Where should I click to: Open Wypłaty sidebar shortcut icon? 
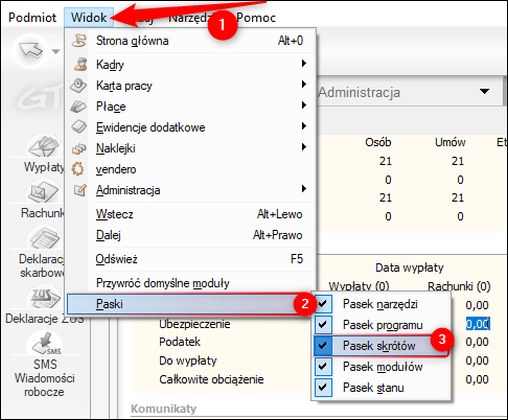pos(43,146)
